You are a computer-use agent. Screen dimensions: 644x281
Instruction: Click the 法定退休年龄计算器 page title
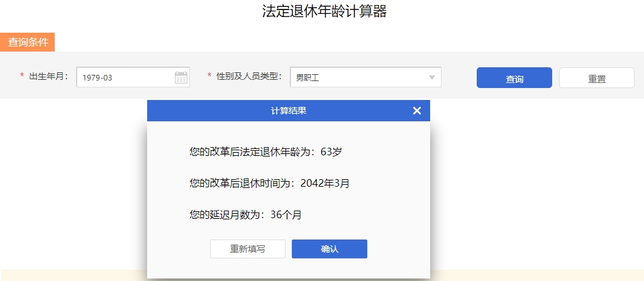(324, 11)
